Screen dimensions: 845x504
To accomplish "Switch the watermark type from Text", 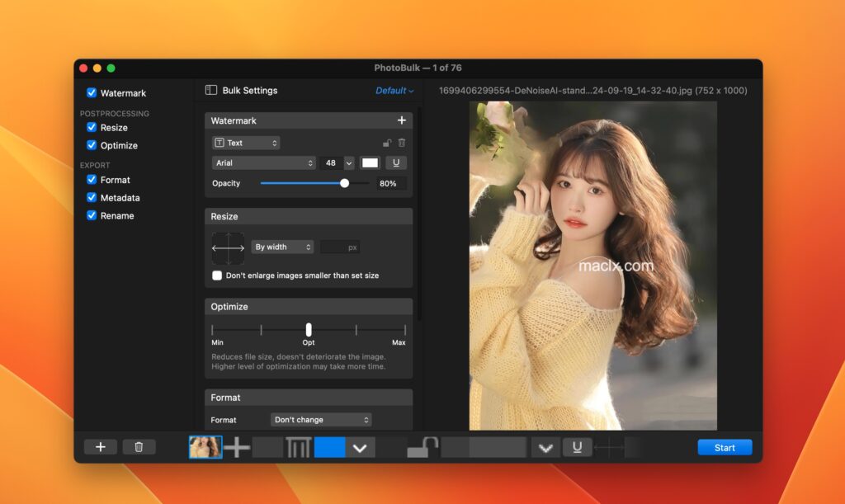I will coord(245,142).
